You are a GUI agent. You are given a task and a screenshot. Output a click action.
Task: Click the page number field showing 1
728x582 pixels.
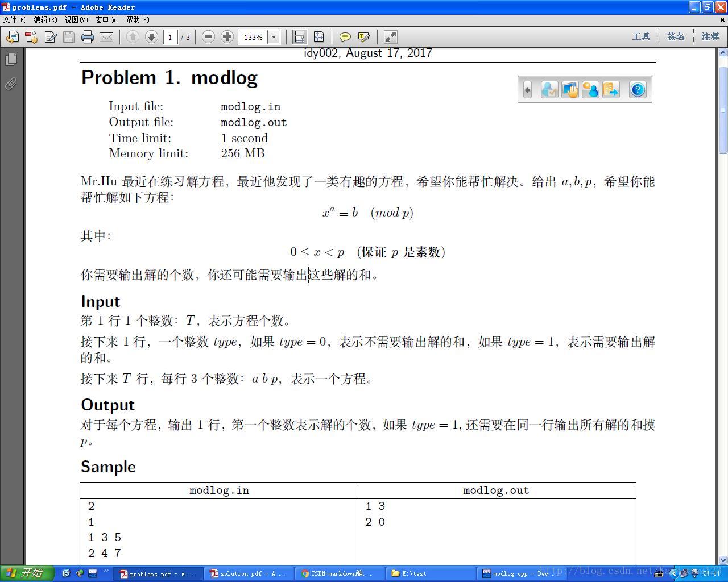click(171, 37)
